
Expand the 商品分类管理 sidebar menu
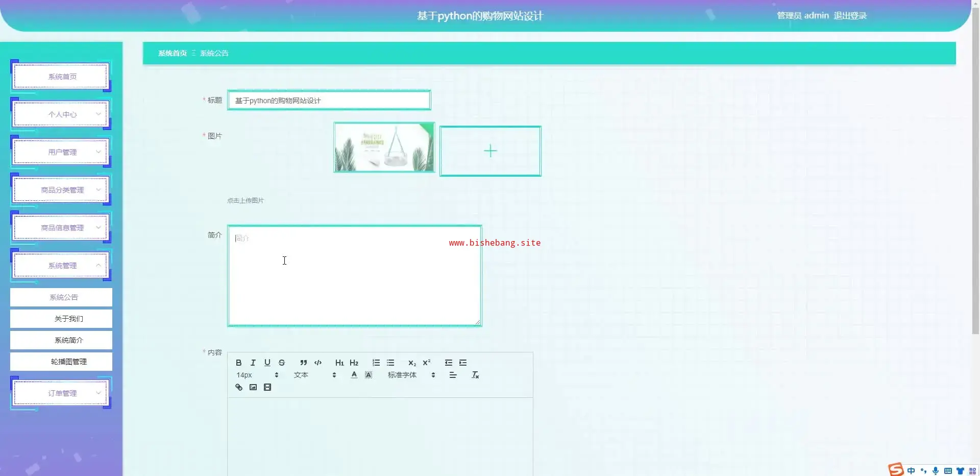pyautogui.click(x=61, y=190)
